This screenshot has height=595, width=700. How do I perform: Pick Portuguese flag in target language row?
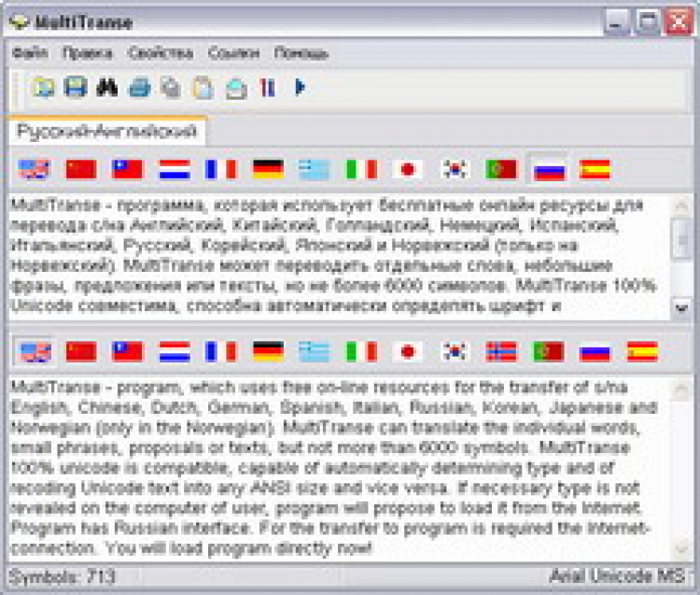pos(549,351)
